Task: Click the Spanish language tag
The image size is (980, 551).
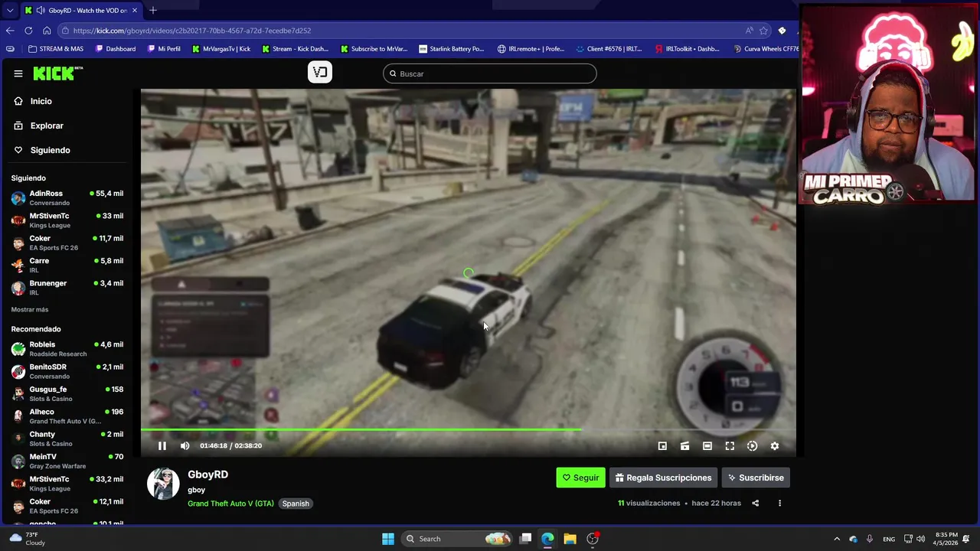Action: point(296,504)
